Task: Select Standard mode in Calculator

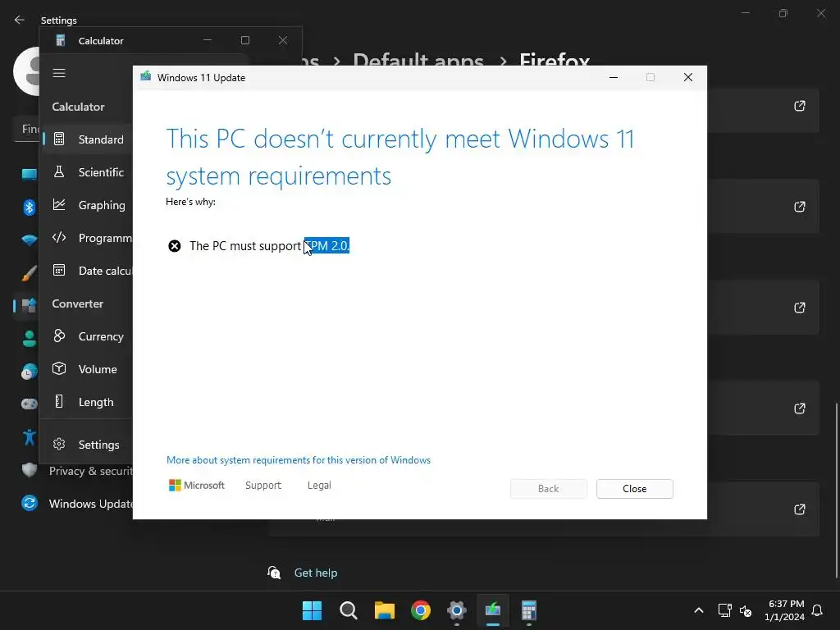Action: click(87, 139)
